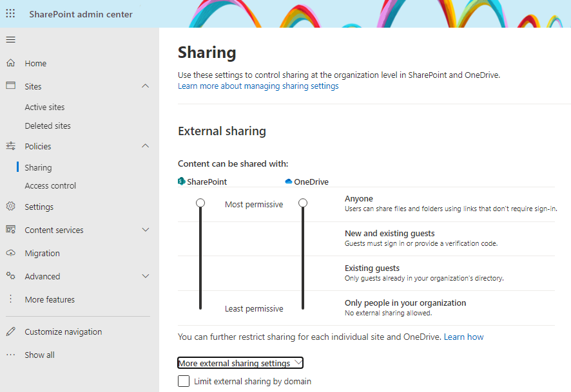Collapse the Sites section chevron

click(145, 86)
